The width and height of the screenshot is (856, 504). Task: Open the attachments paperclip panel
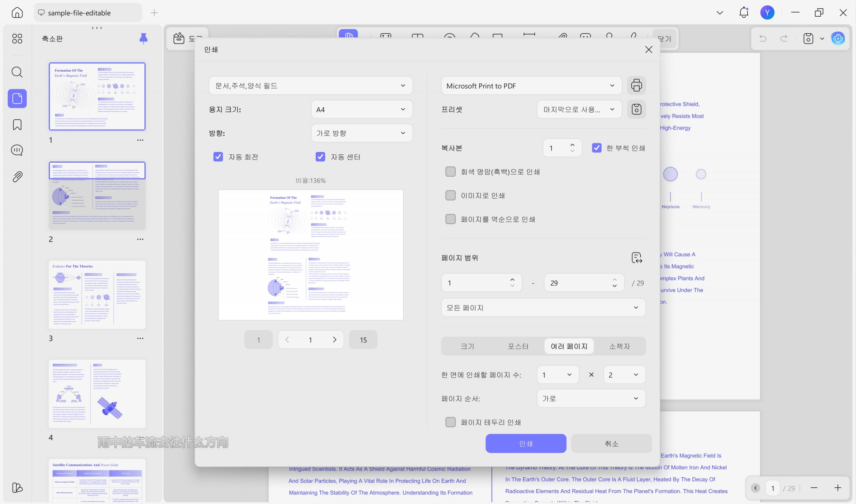(x=17, y=177)
